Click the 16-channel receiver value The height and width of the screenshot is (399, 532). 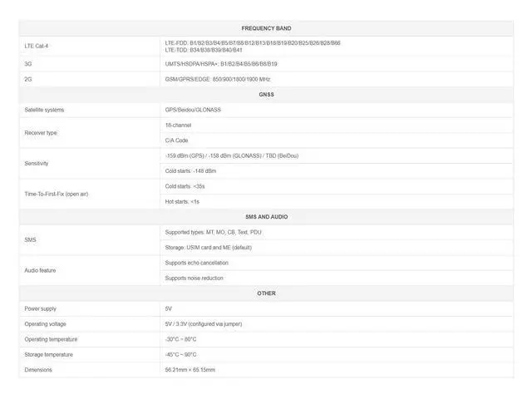click(x=180, y=125)
